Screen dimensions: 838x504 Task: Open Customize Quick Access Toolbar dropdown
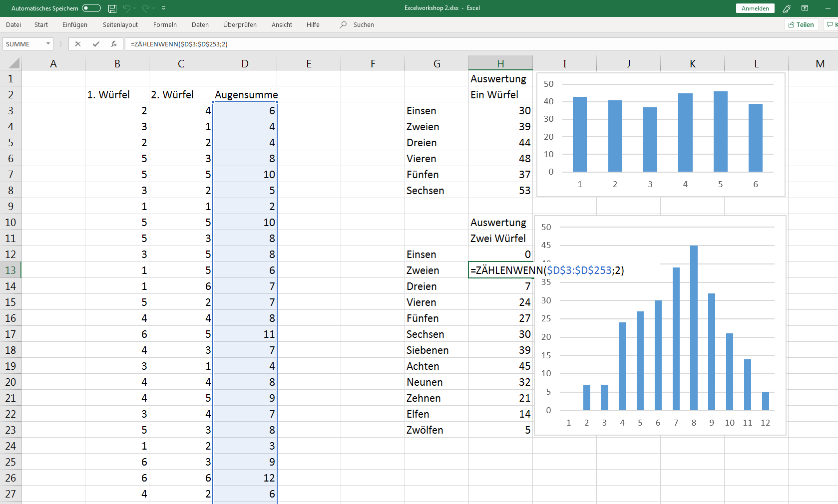[164, 8]
